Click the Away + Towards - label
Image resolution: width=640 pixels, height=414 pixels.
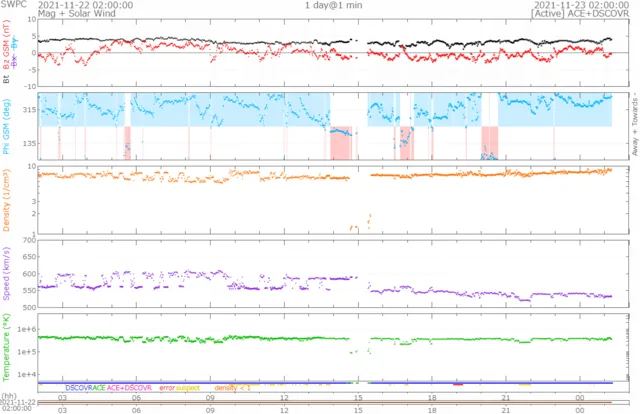click(632, 125)
